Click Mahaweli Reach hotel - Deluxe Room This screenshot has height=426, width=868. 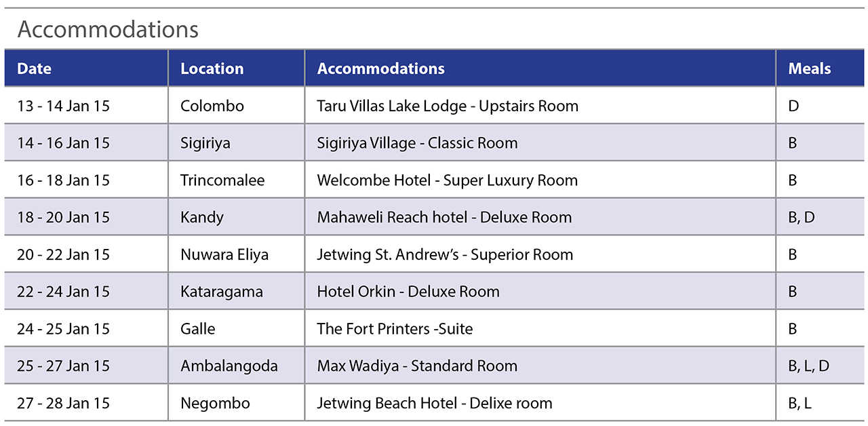[444, 218]
